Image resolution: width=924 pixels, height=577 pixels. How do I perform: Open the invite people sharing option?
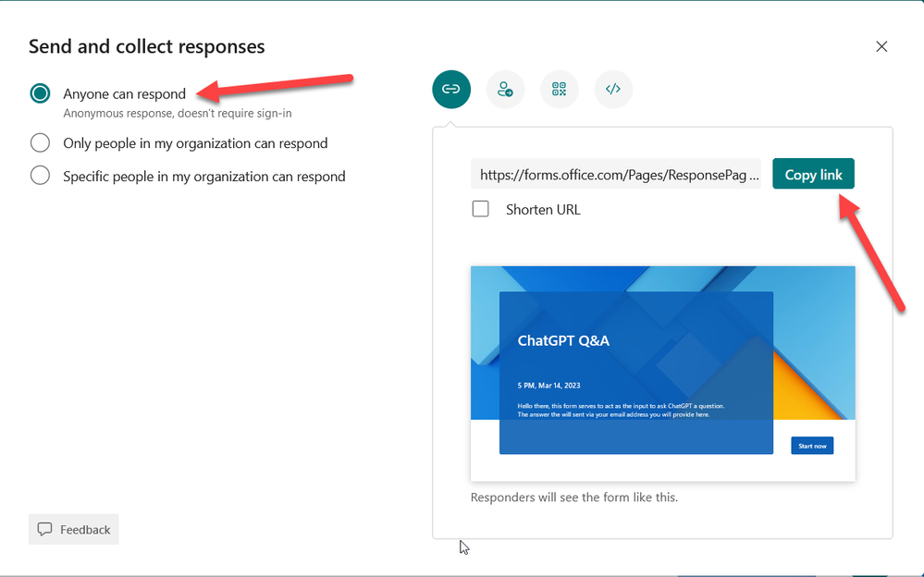point(505,90)
